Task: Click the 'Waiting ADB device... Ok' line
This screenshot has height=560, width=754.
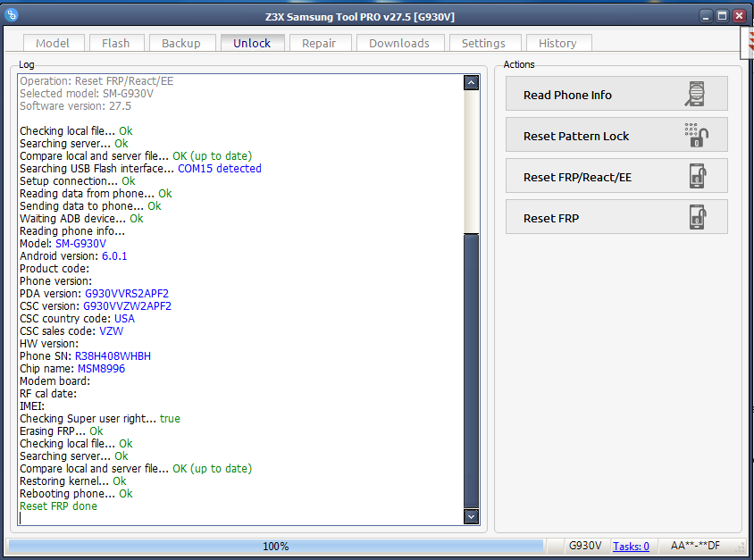Action: (x=82, y=219)
